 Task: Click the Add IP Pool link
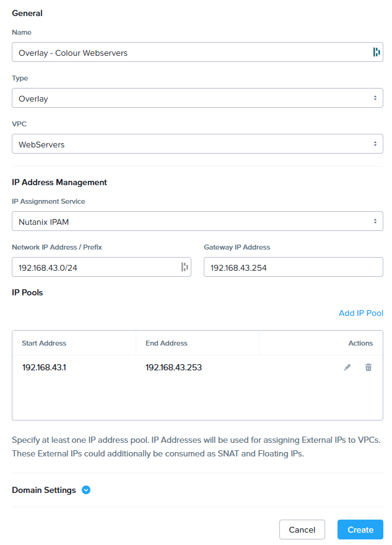point(361,313)
